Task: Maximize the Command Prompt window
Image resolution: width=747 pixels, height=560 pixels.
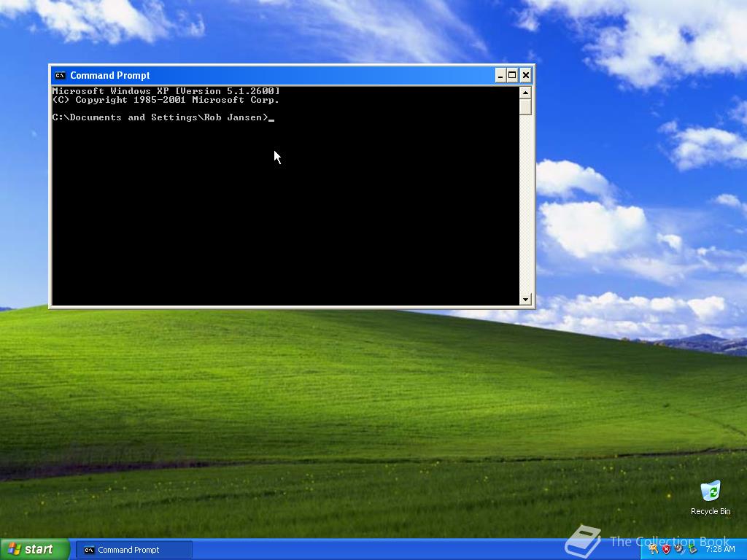Action: pyautogui.click(x=512, y=75)
